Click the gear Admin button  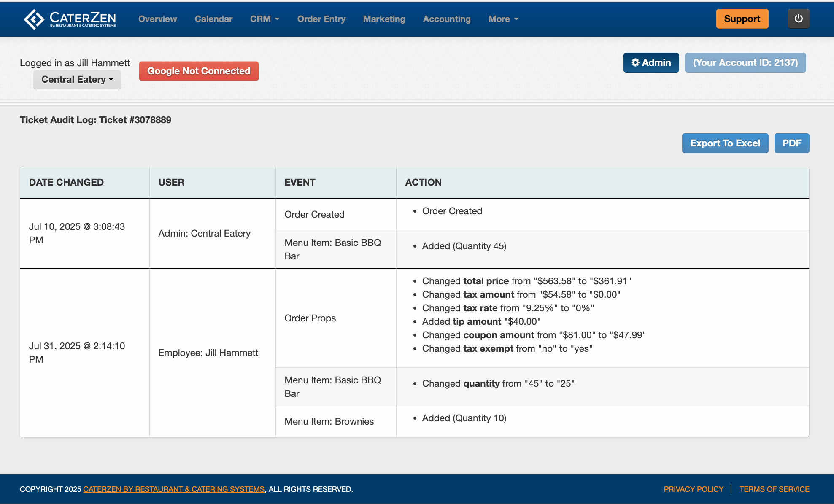pos(651,62)
